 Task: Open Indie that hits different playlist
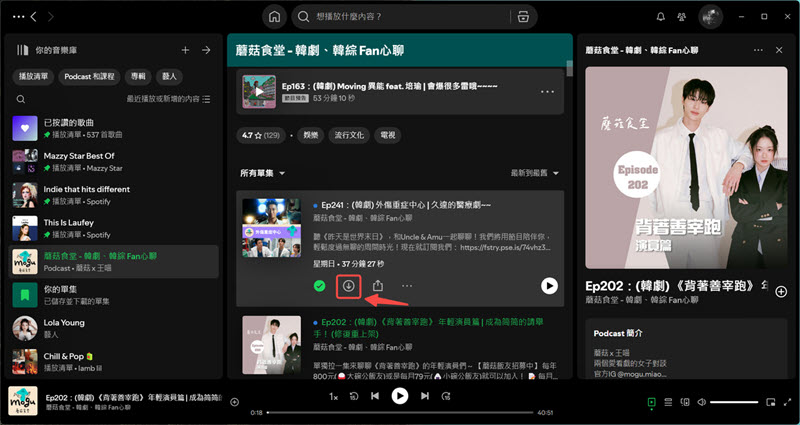pyautogui.click(x=114, y=195)
